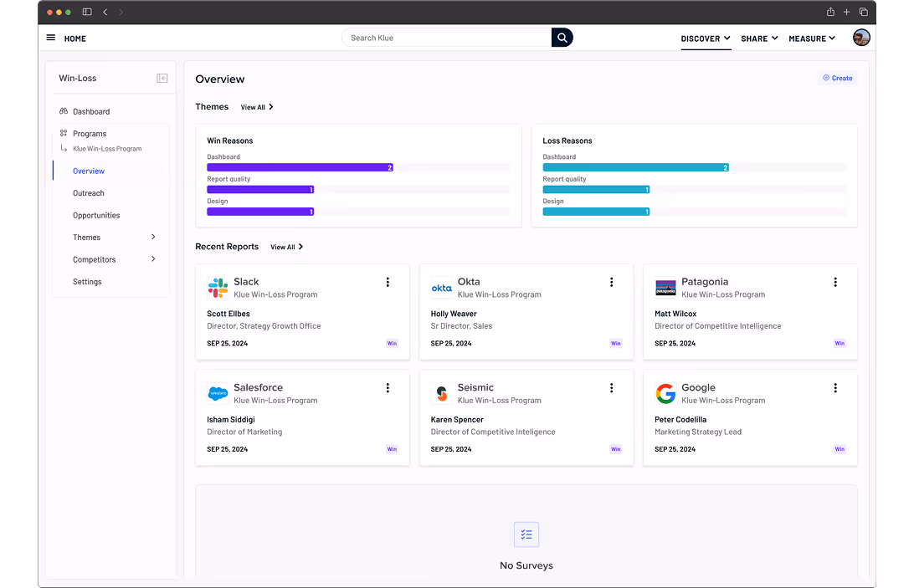Click the Salesforce cloud logo
The height and width of the screenshot is (588, 914).
tap(218, 393)
